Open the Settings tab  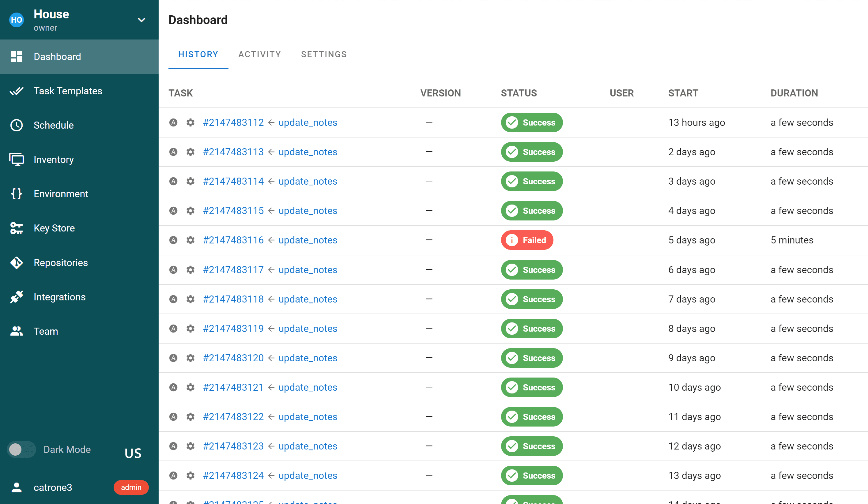click(324, 54)
